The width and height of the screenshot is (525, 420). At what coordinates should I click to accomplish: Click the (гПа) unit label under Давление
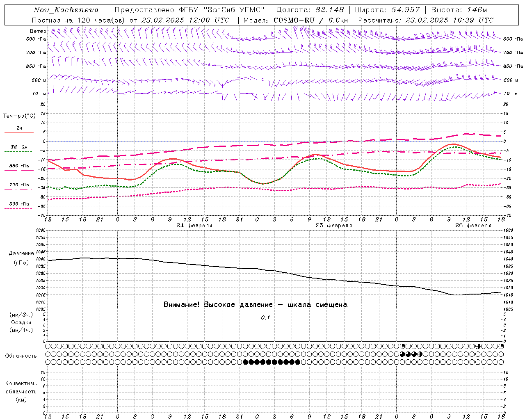(x=21, y=262)
